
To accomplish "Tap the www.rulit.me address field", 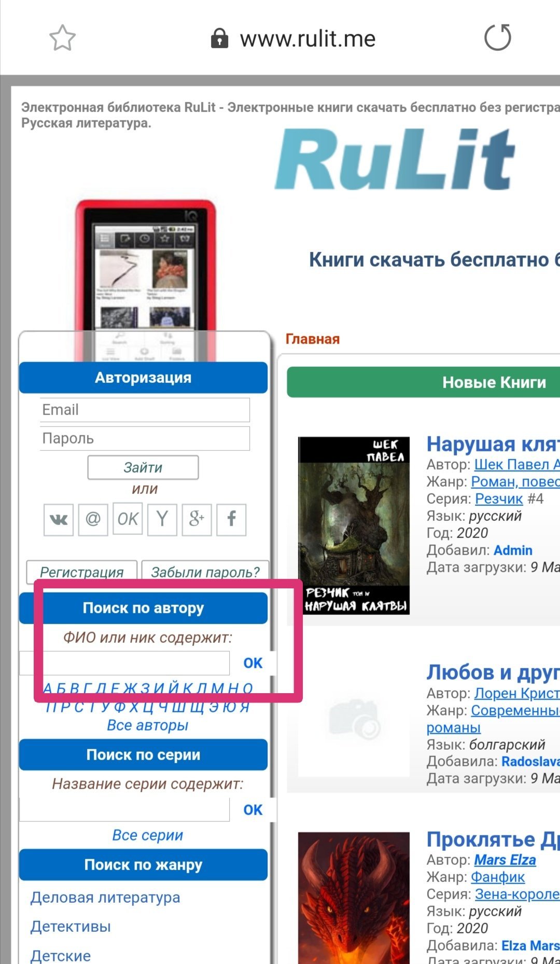I will click(x=307, y=38).
